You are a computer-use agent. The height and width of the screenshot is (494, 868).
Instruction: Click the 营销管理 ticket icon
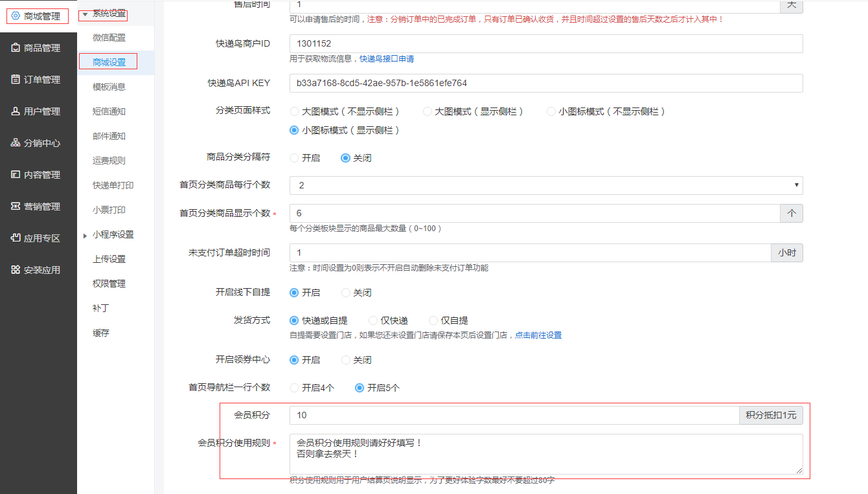tap(16, 207)
